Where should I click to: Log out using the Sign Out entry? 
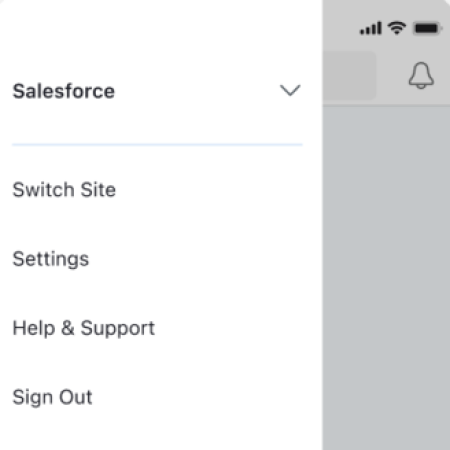52,397
